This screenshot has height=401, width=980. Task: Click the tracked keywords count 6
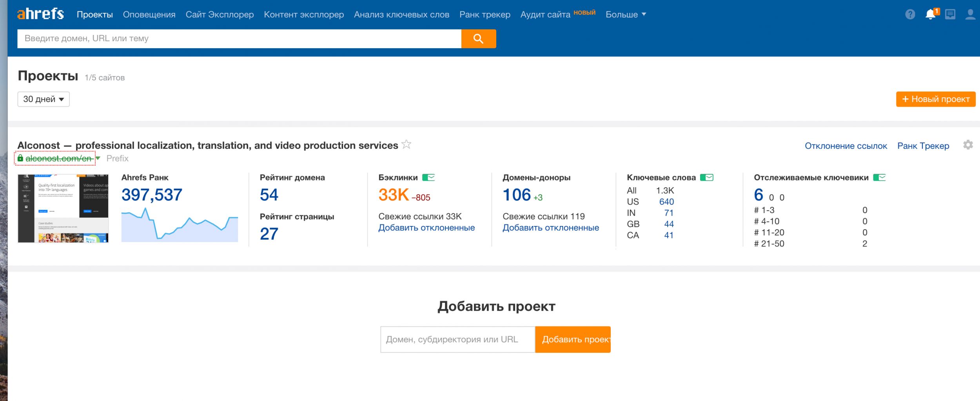click(x=759, y=195)
